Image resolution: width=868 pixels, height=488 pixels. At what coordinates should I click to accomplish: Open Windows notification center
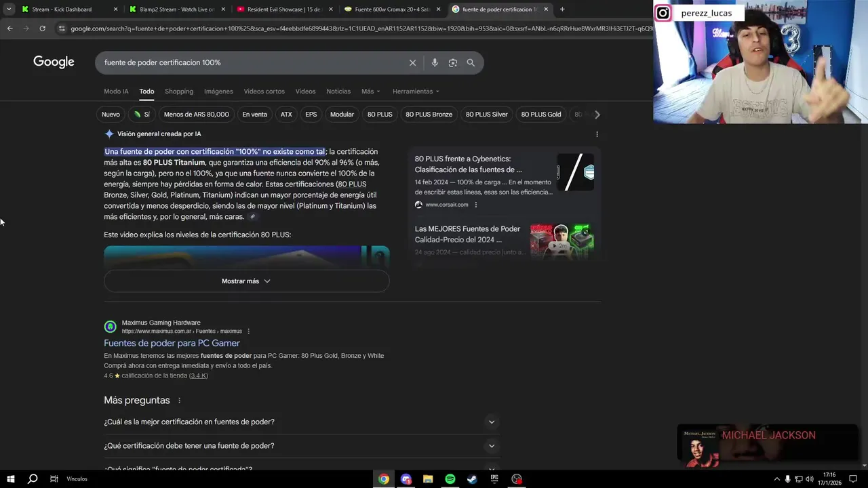pos(853,479)
